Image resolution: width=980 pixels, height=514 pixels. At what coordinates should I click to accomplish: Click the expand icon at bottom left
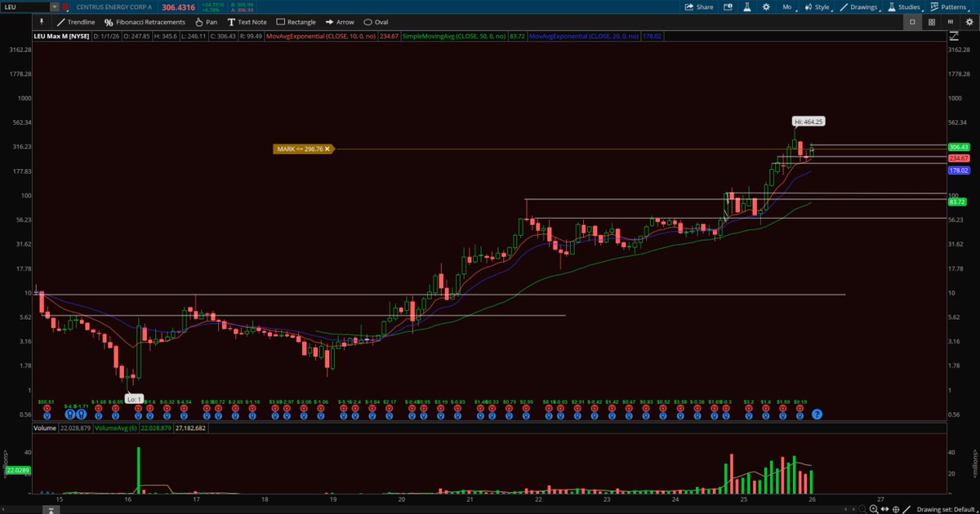tap(51, 509)
